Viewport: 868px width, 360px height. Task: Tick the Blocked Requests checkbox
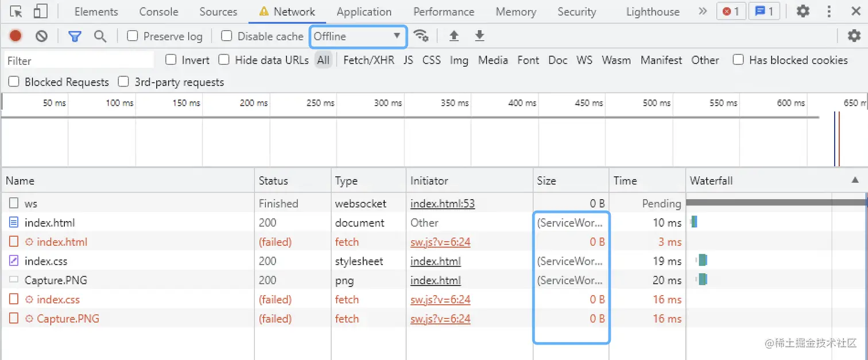pos(14,82)
